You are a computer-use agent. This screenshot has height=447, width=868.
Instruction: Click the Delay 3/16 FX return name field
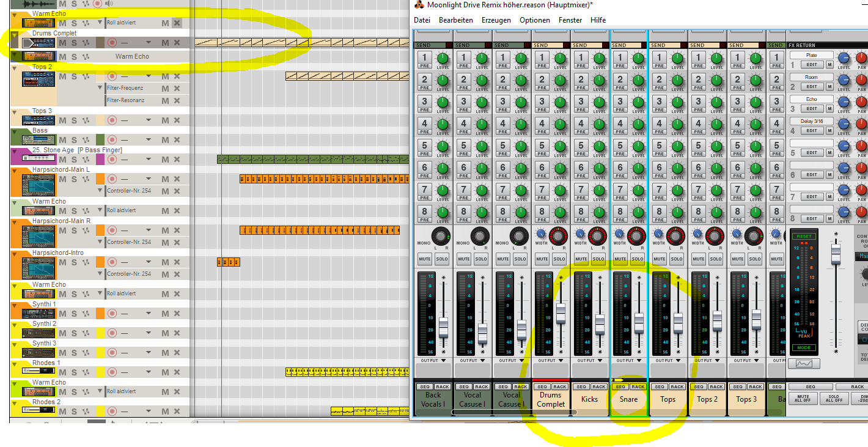pyautogui.click(x=811, y=121)
